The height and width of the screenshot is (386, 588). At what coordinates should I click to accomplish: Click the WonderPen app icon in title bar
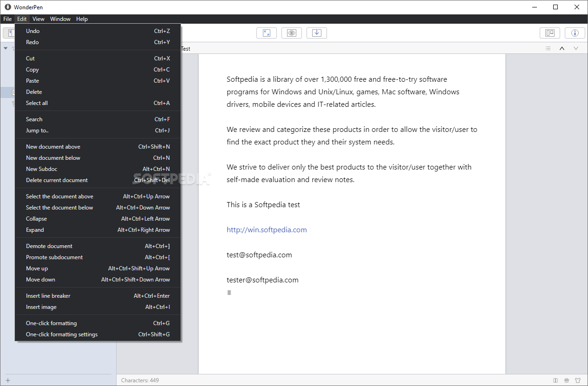8,7
